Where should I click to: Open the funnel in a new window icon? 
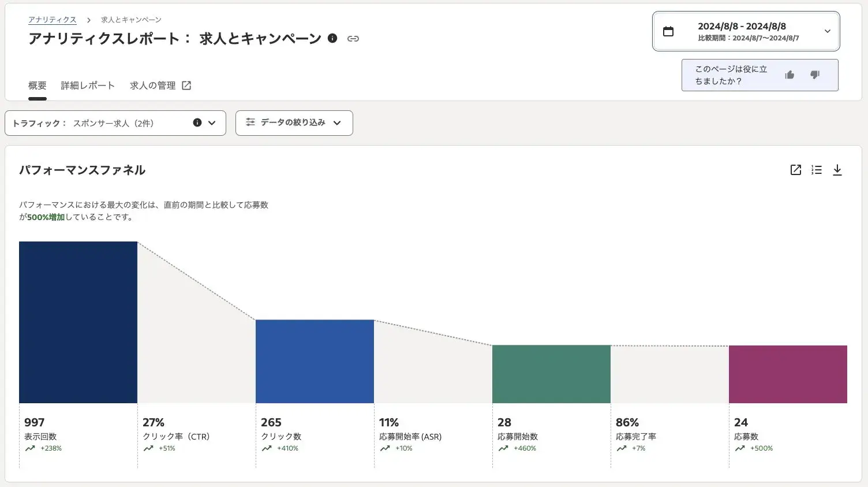(795, 170)
